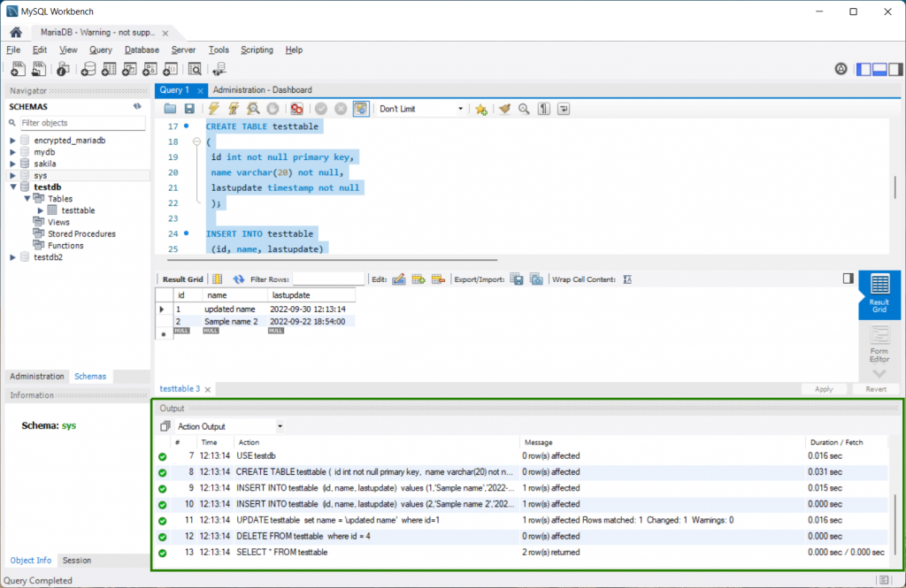Toggle the bottom output panel visibility

click(879, 69)
